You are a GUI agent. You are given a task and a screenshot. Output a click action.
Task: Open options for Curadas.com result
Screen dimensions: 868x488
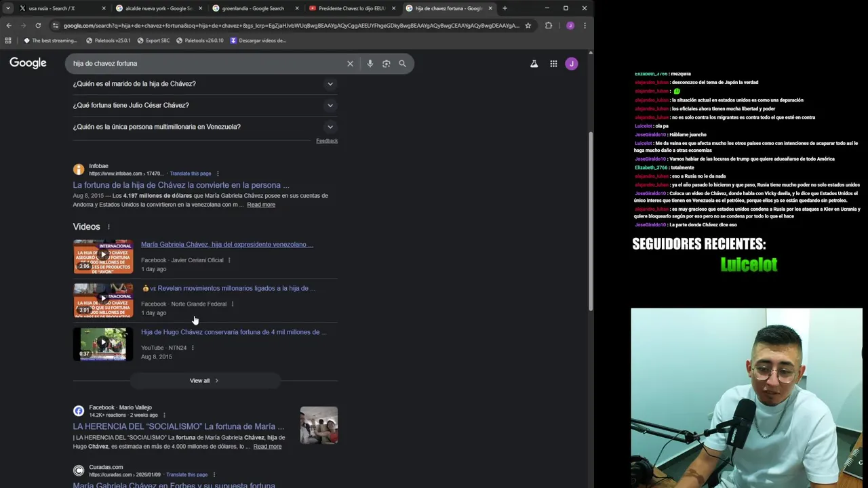point(214,475)
